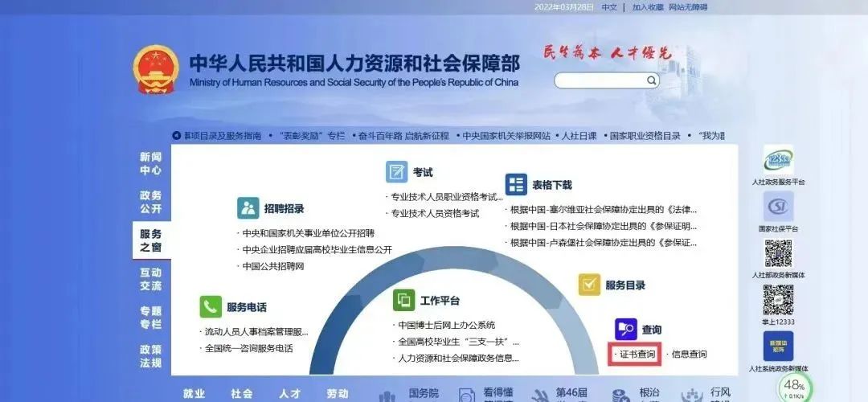Open the 查询 search-folder icon
Screen dimensions: 868x402
coord(625,329)
